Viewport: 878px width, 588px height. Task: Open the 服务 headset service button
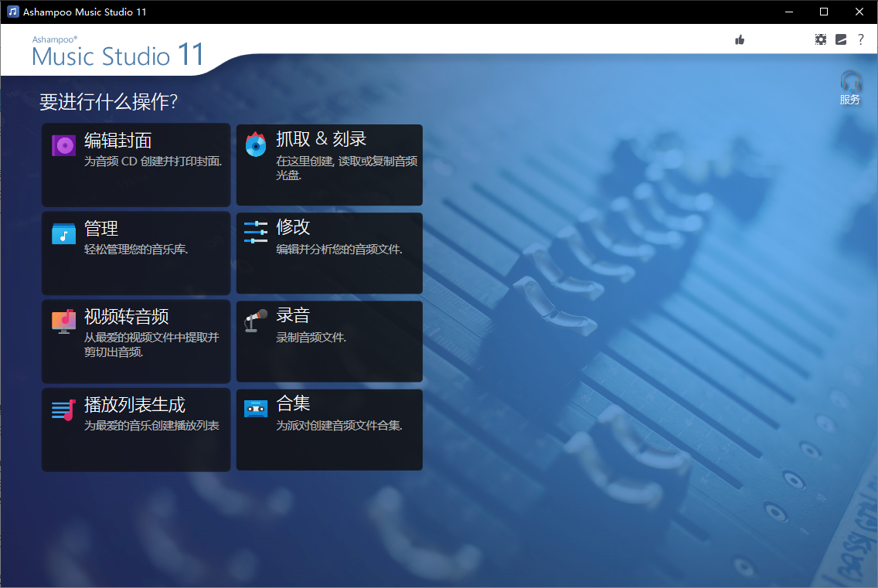(x=850, y=87)
